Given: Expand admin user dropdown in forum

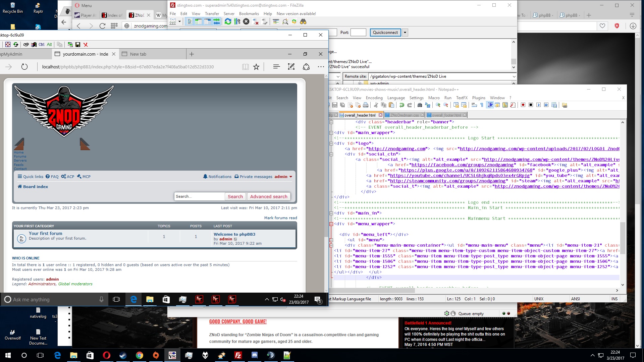Looking at the screenshot, I should click(290, 177).
